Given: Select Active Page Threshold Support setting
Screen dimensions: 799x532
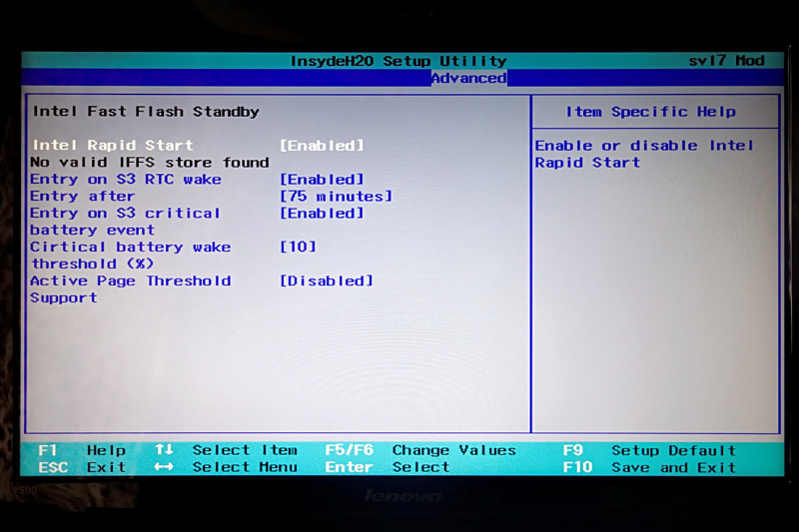Looking at the screenshot, I should (x=131, y=289).
